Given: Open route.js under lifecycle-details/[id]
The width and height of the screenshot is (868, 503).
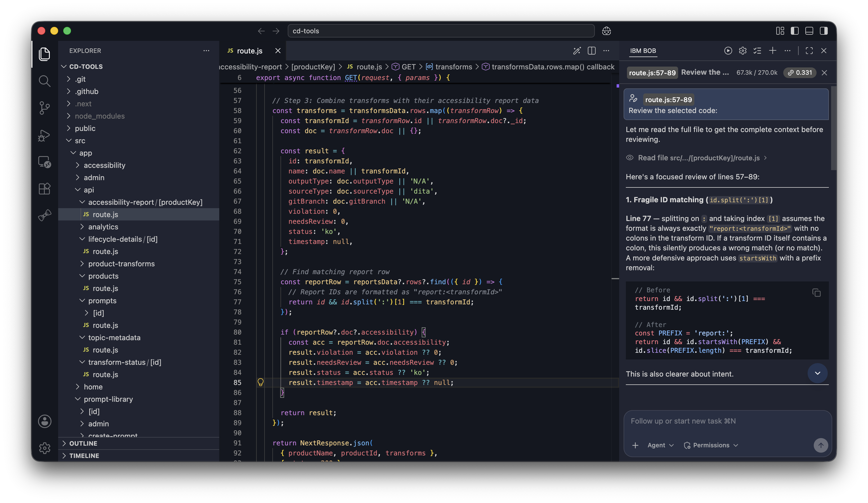Looking at the screenshot, I should tap(138, 251).
